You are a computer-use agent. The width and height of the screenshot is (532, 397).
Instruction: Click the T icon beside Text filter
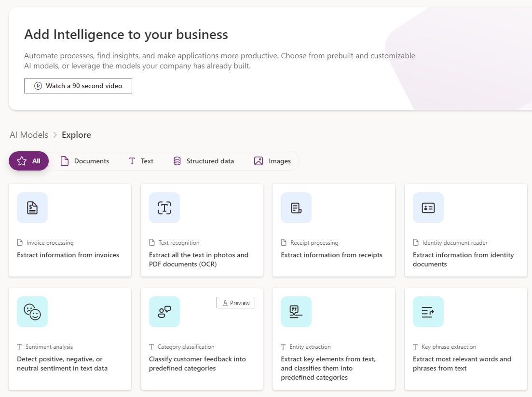(x=132, y=161)
